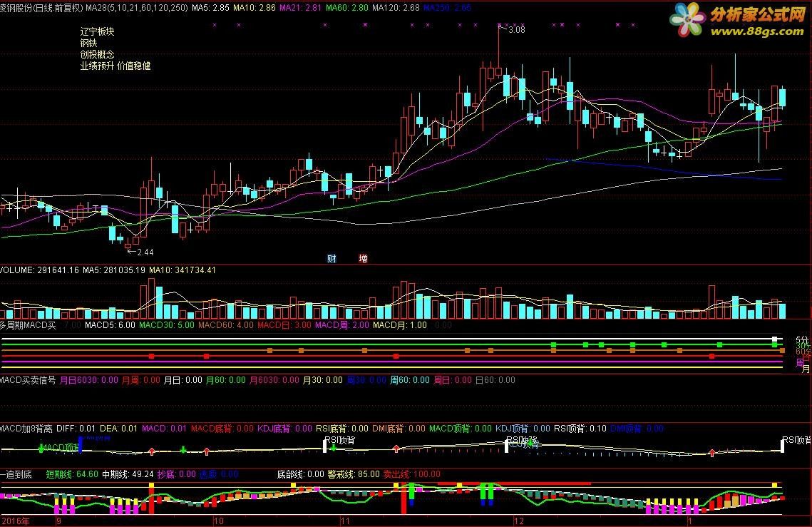Select the blue MA250: 2.65 readout
Viewport: 812px width, 527px height.
tap(448, 8)
